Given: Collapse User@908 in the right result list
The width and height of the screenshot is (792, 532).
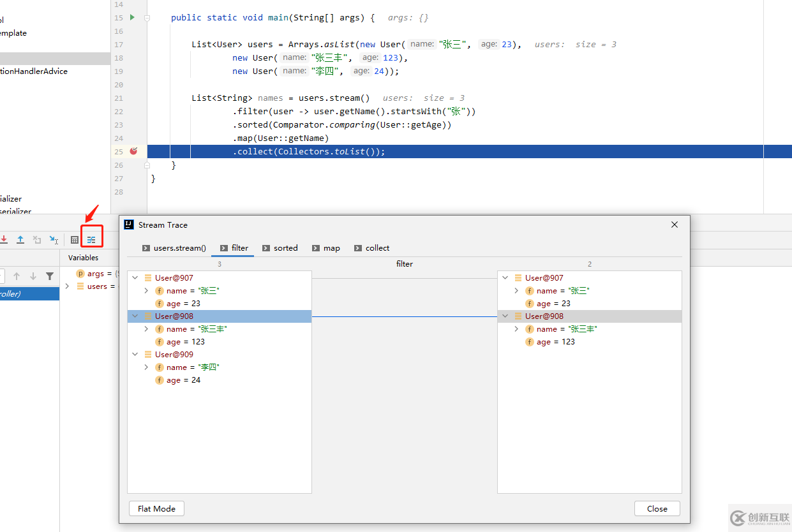Looking at the screenshot, I should (x=505, y=316).
